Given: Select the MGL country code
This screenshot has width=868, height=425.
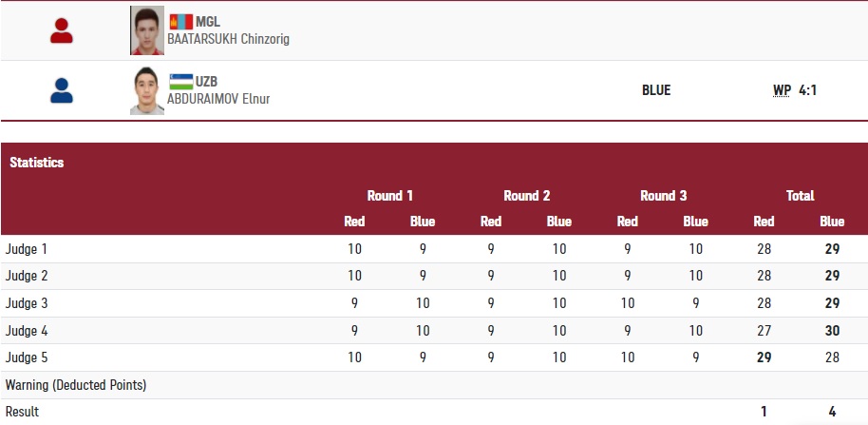Looking at the screenshot, I should 208,22.
